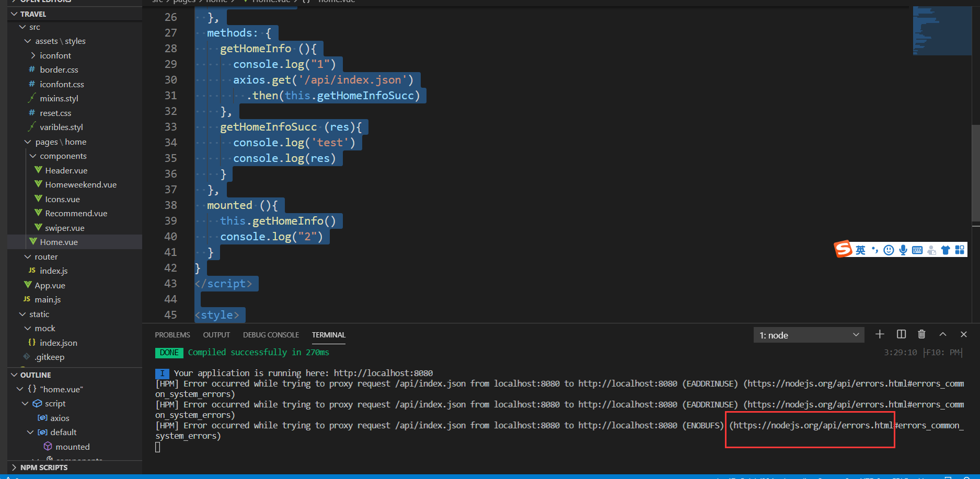The width and height of the screenshot is (980, 479).
Task: Select mounted in outline
Action: pos(73,447)
